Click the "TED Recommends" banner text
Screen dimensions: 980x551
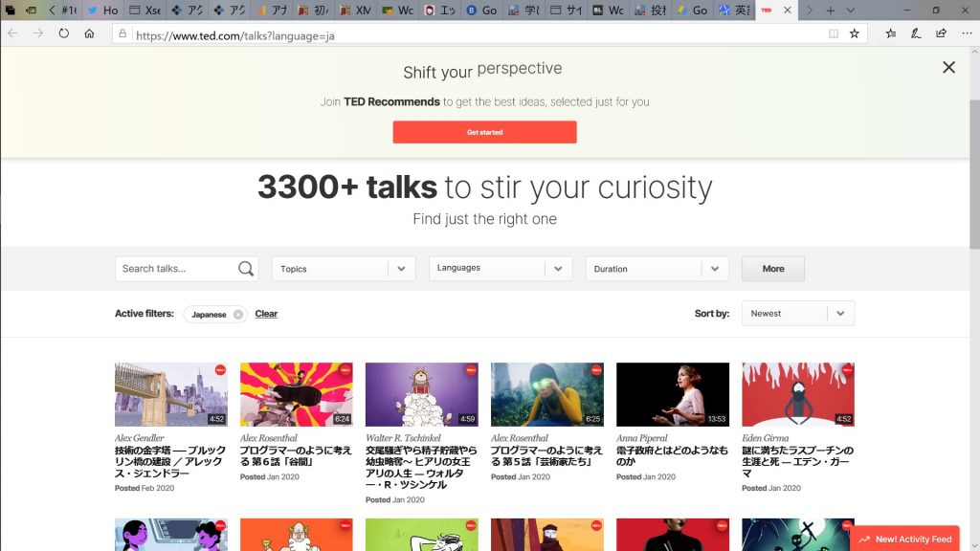coord(391,101)
